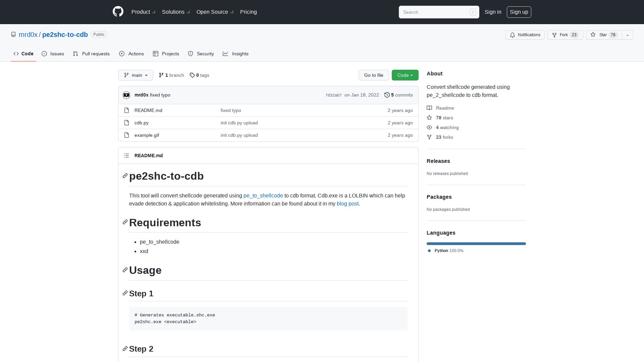644x362 pixels.
Task: Click the fork icon beside 23 forks
Action: 429,137
